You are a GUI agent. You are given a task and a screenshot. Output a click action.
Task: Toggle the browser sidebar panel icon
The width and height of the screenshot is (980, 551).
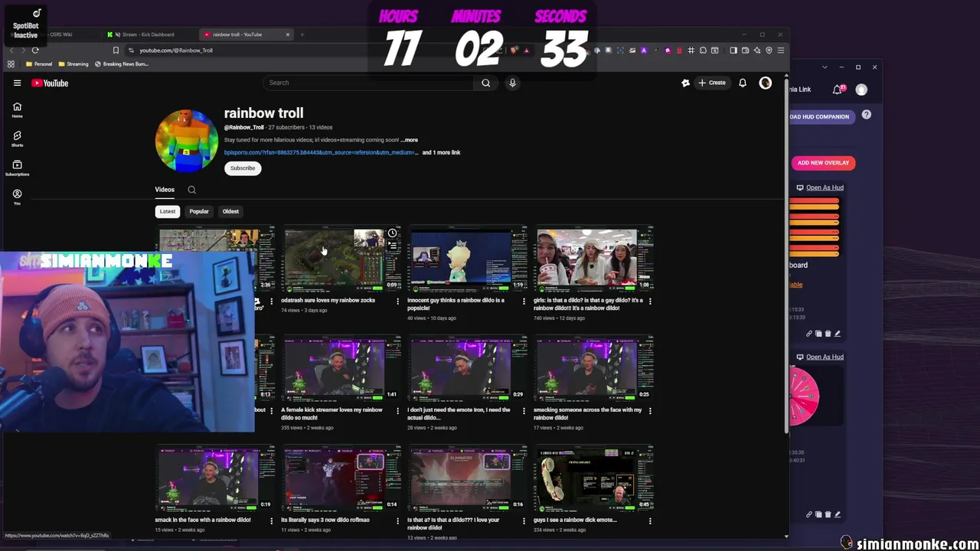point(733,51)
